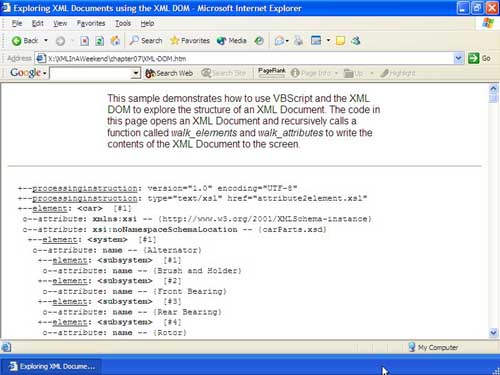
Task: Open the Media toolbar button
Action: tap(232, 41)
